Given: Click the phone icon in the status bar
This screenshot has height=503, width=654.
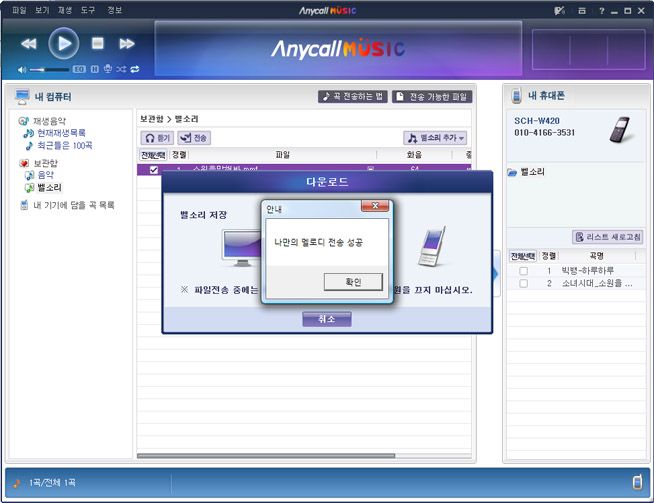Looking at the screenshot, I should click(x=637, y=482).
